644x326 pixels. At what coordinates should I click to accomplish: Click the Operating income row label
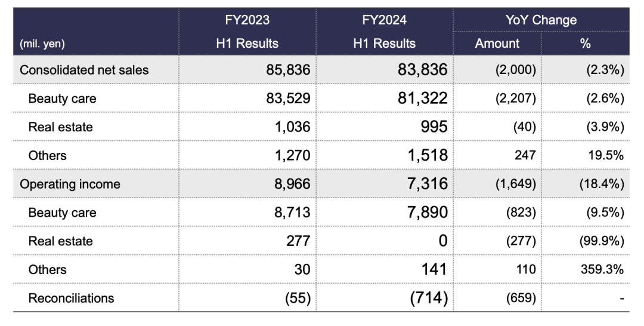pyautogui.click(x=70, y=184)
